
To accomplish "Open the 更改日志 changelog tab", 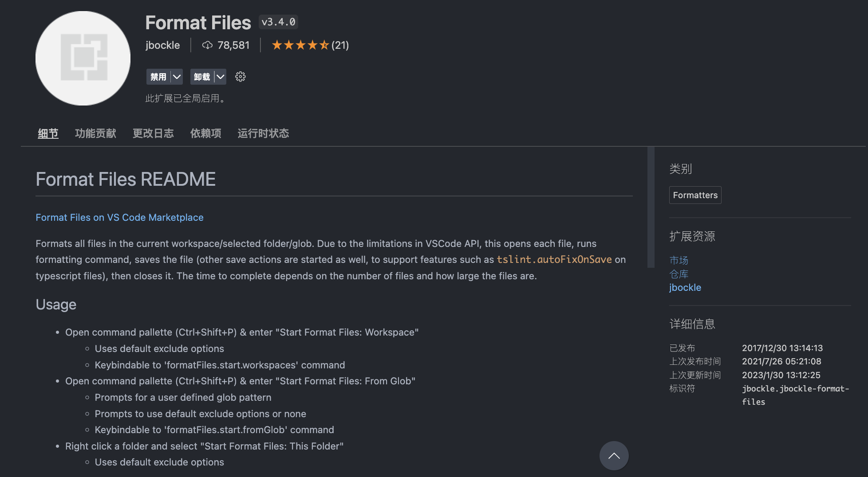I will click(x=153, y=133).
